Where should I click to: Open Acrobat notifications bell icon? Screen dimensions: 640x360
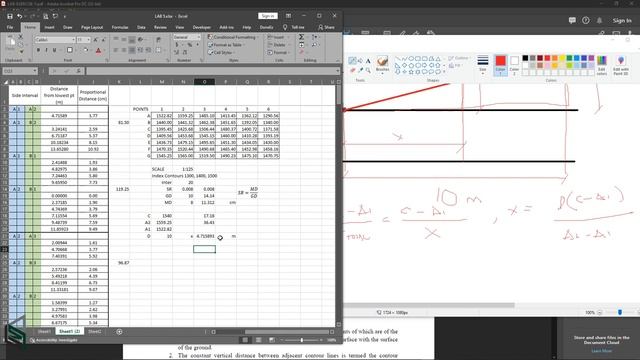tap(599, 20)
